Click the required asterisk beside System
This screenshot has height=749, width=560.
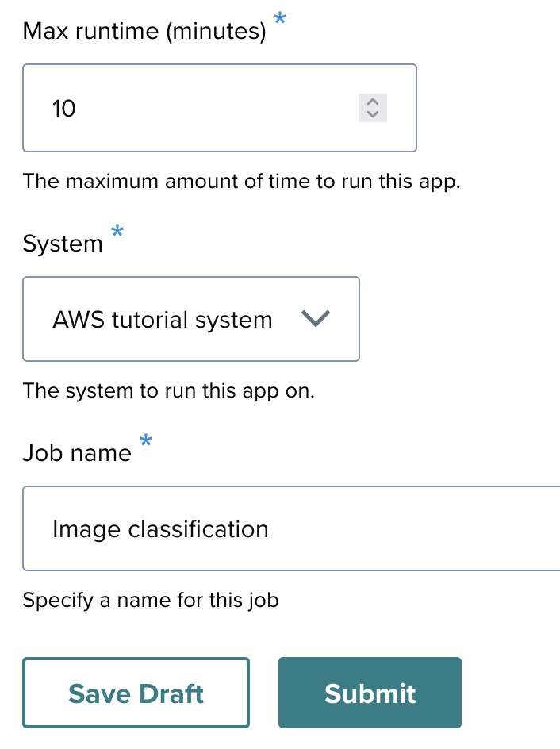117,232
